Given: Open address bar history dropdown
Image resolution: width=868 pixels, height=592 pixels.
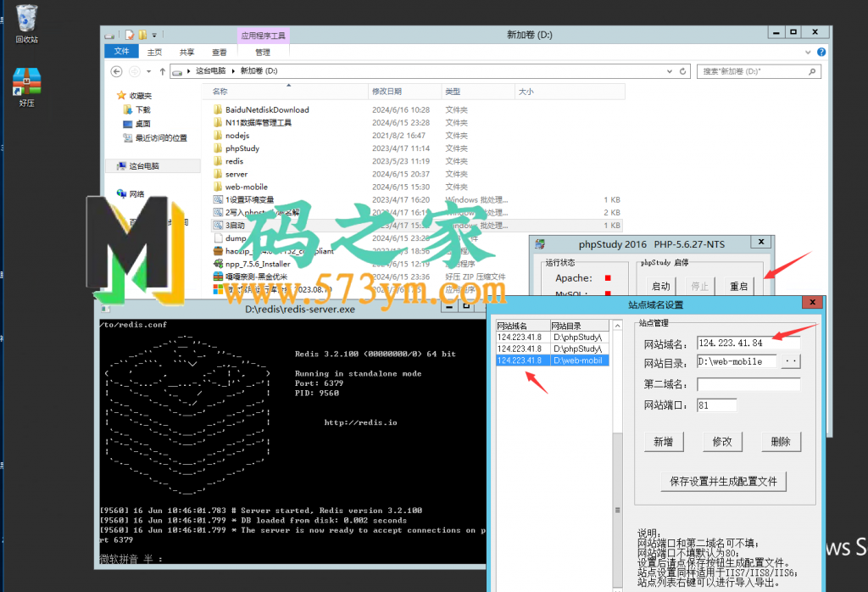Looking at the screenshot, I should coord(670,71).
